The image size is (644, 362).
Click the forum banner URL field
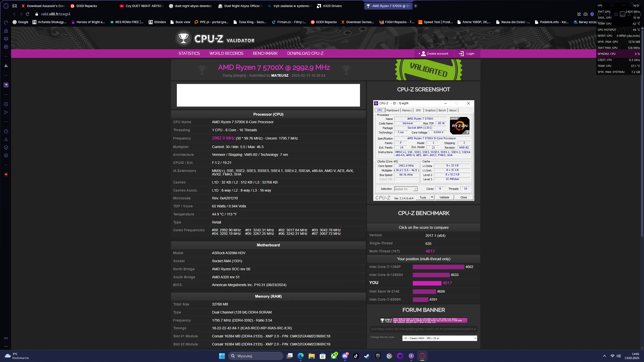pos(423,329)
